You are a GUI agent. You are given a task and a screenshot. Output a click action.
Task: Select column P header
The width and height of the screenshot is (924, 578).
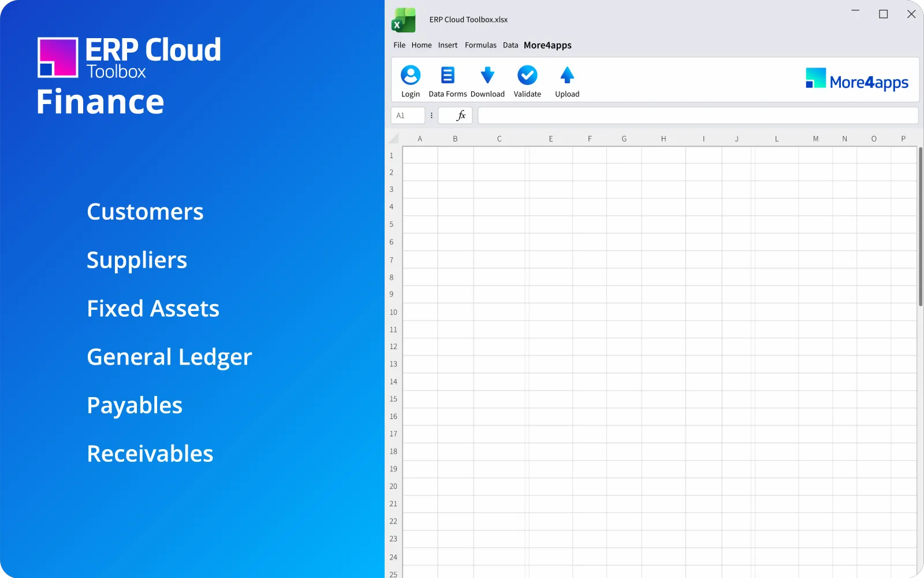(x=903, y=139)
